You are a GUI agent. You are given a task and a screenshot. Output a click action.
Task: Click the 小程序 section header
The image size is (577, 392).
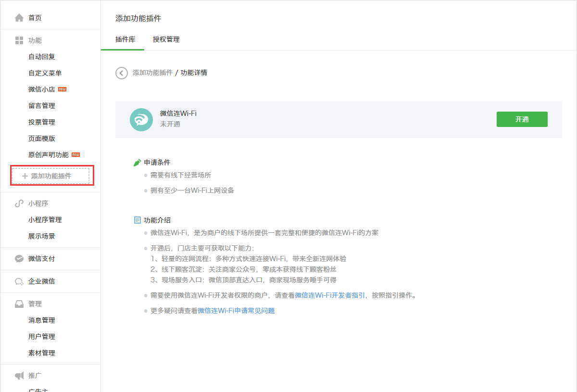tap(38, 203)
